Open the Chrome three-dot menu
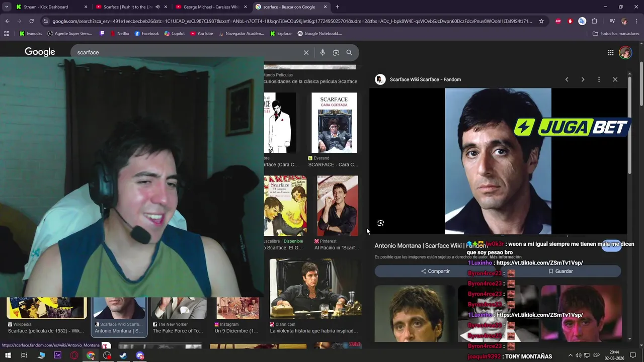644x362 pixels. click(636, 21)
